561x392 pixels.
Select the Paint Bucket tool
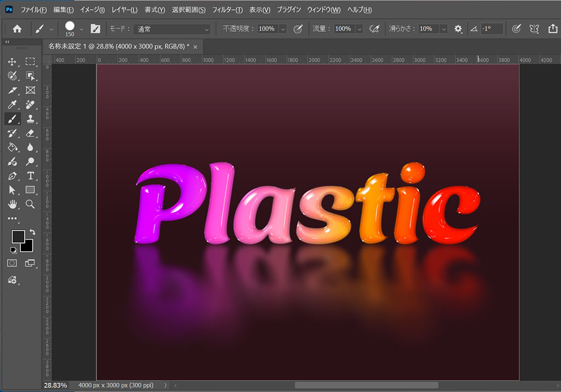click(12, 147)
